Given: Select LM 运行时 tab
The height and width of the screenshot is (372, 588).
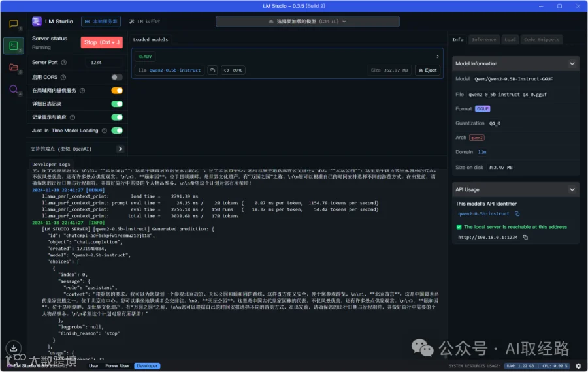Looking at the screenshot, I should 145,22.
